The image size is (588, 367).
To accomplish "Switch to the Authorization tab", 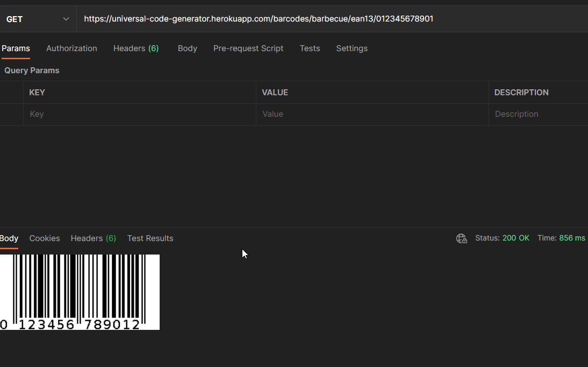I will click(x=71, y=48).
